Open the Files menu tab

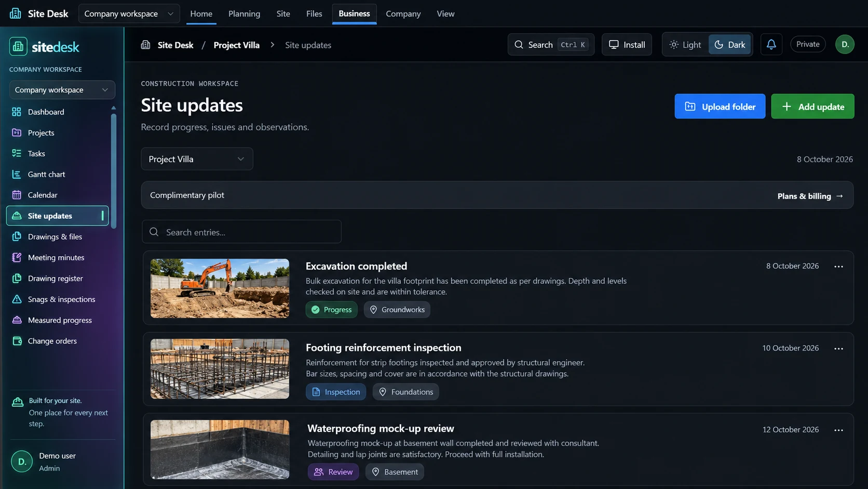314,14
